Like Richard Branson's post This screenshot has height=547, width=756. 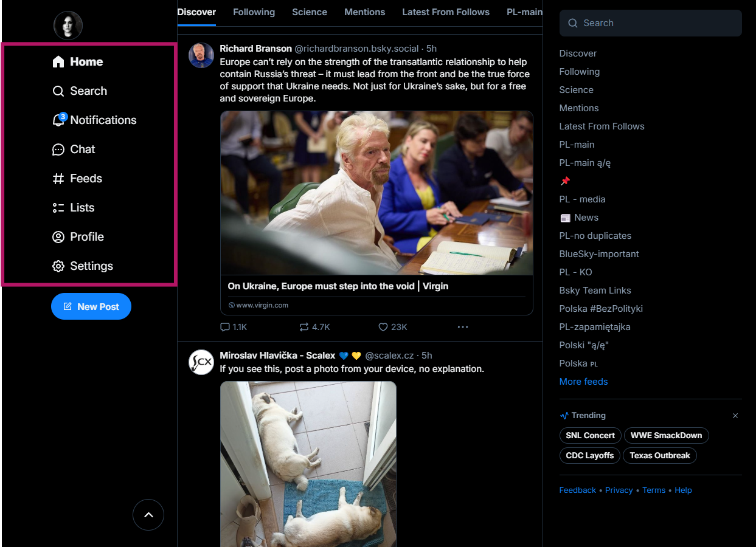point(383,327)
